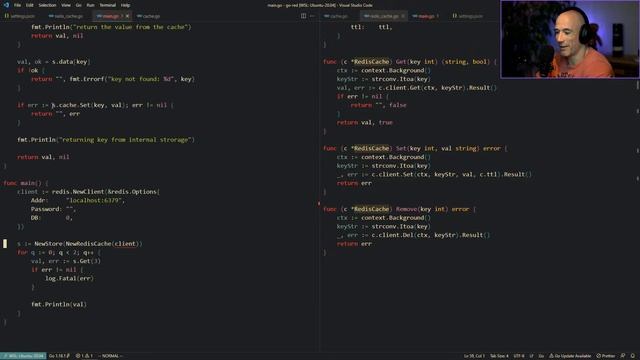Change the UTF-8 file encoding

(x=519, y=356)
